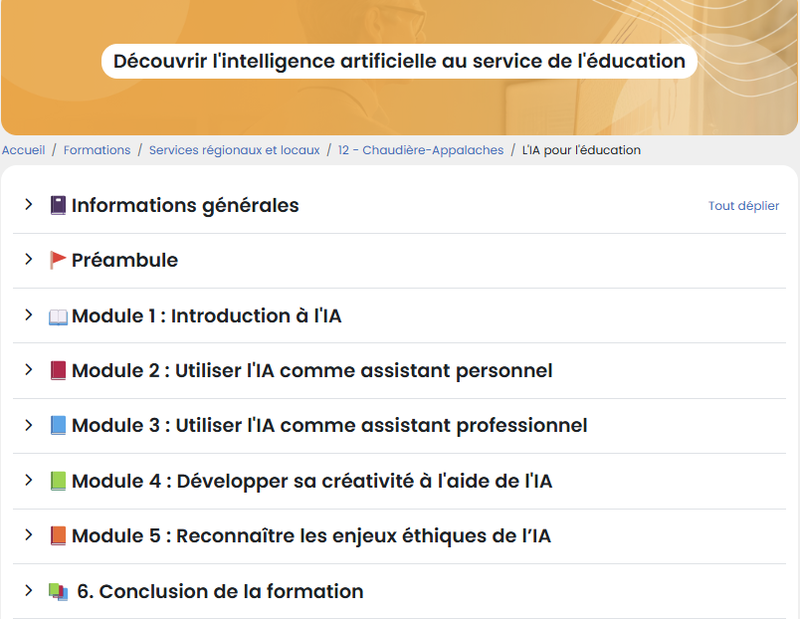The height and width of the screenshot is (619, 800).
Task: Click the blue book icon for Module 3
Action: coord(58,426)
